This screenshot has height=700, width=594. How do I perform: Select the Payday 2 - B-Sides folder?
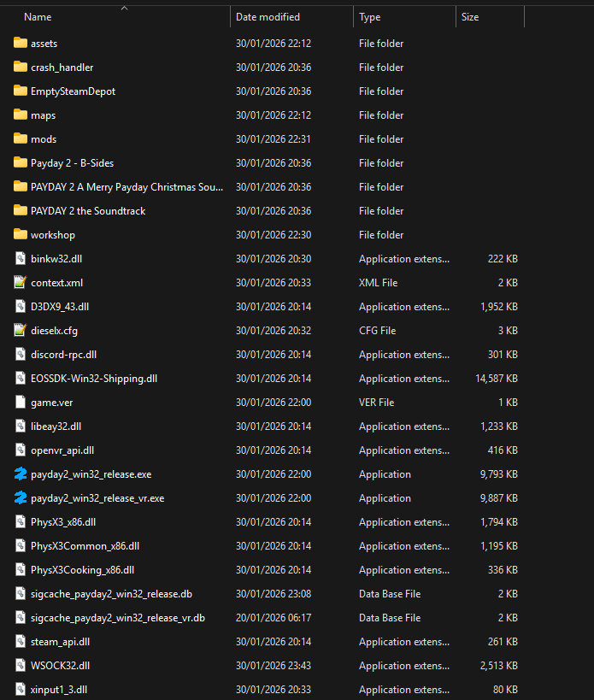pos(72,163)
